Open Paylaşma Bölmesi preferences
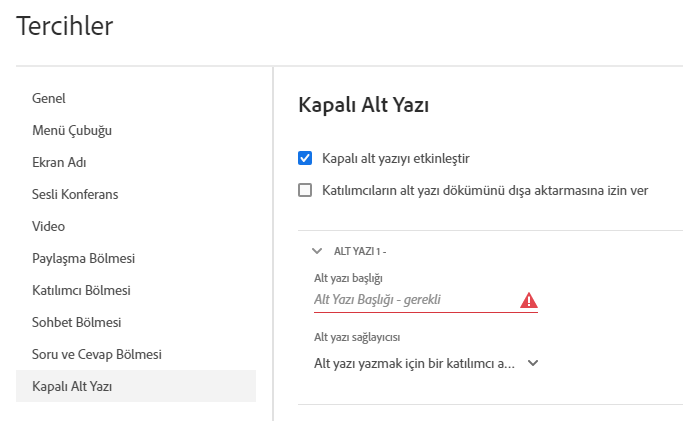 point(83,258)
